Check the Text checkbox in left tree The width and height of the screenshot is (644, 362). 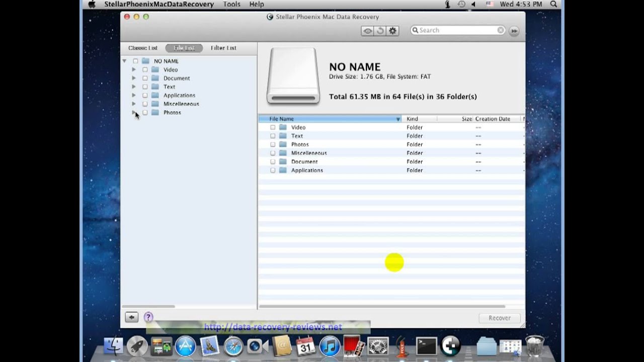pyautogui.click(x=145, y=86)
